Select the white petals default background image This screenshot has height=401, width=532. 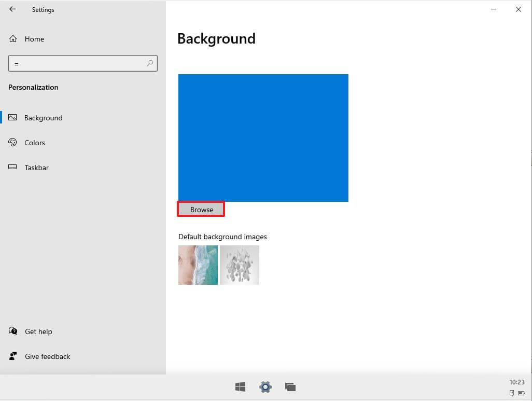[239, 265]
